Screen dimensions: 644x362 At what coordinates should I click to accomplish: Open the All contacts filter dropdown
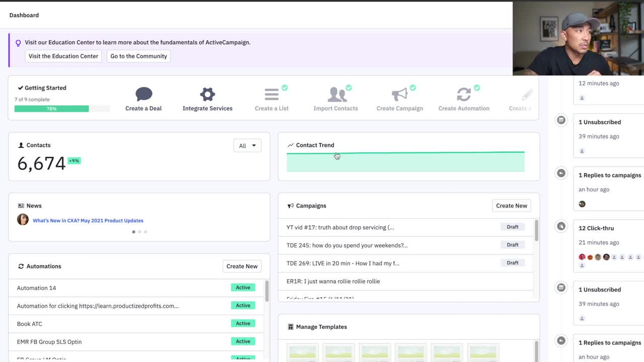pos(248,146)
